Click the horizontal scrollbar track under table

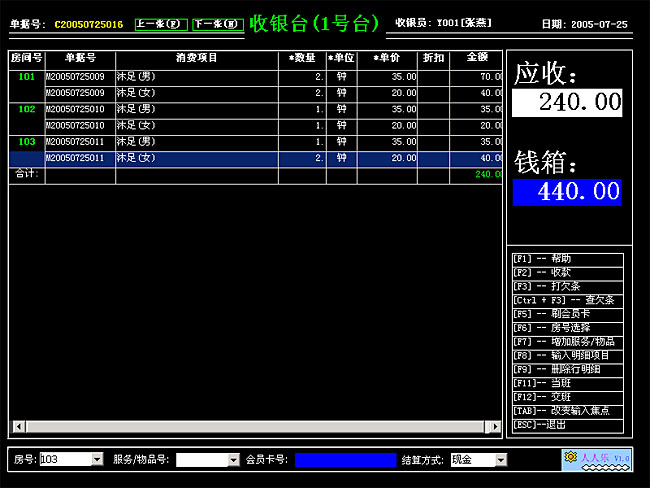(x=250, y=427)
